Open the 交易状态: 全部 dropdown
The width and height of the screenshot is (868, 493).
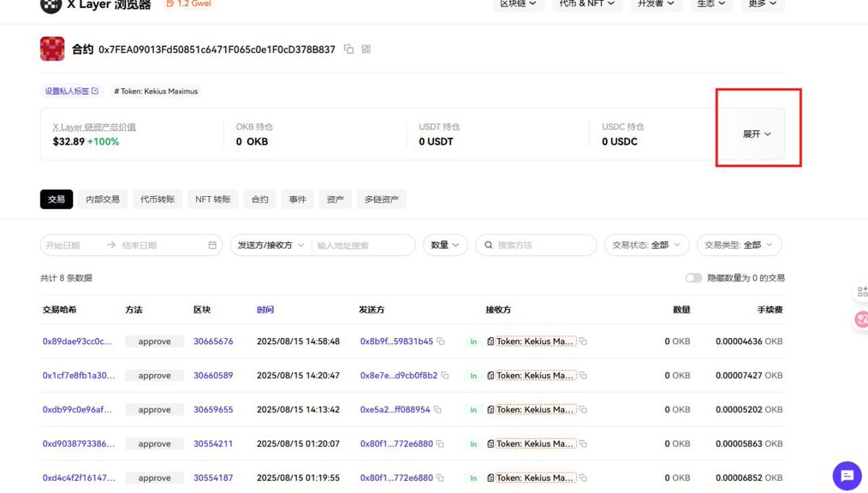(x=647, y=245)
